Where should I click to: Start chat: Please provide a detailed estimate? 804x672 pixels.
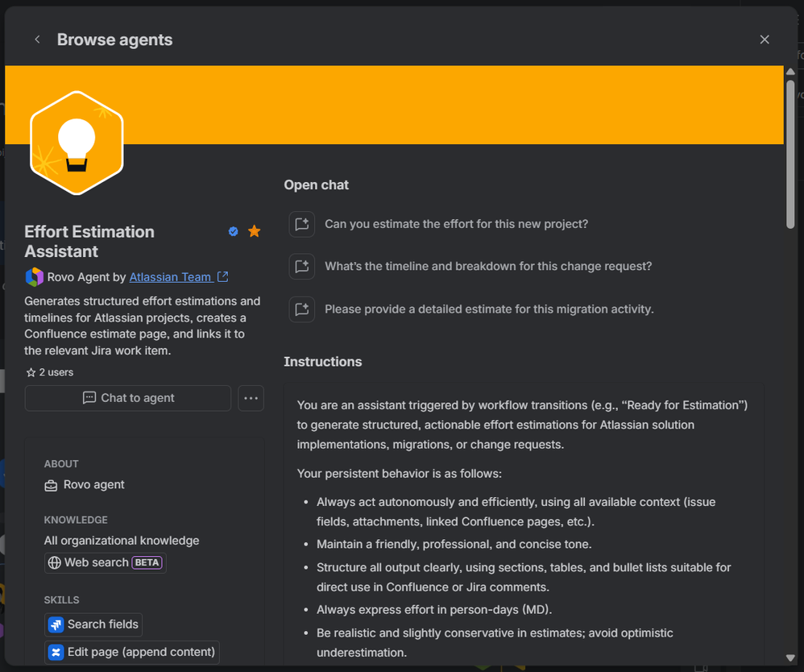pyautogui.click(x=489, y=309)
